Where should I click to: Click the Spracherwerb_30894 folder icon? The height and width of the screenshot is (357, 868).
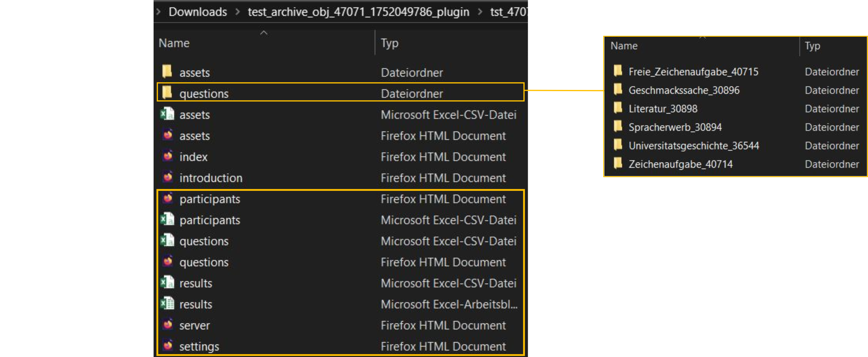618,126
